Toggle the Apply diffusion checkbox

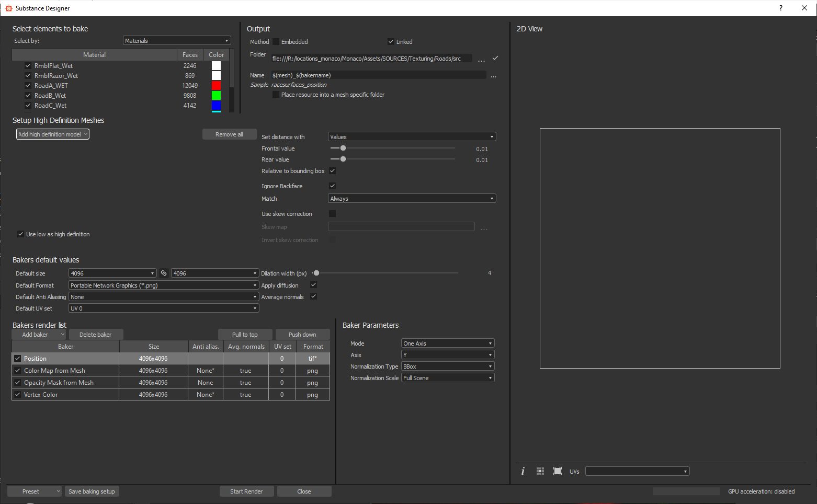[x=313, y=285]
